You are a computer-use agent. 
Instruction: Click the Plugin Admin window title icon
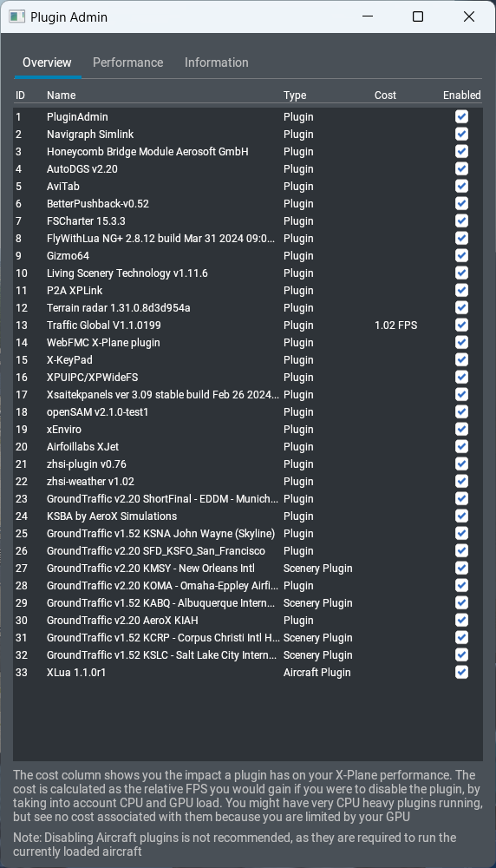pyautogui.click(x=17, y=16)
